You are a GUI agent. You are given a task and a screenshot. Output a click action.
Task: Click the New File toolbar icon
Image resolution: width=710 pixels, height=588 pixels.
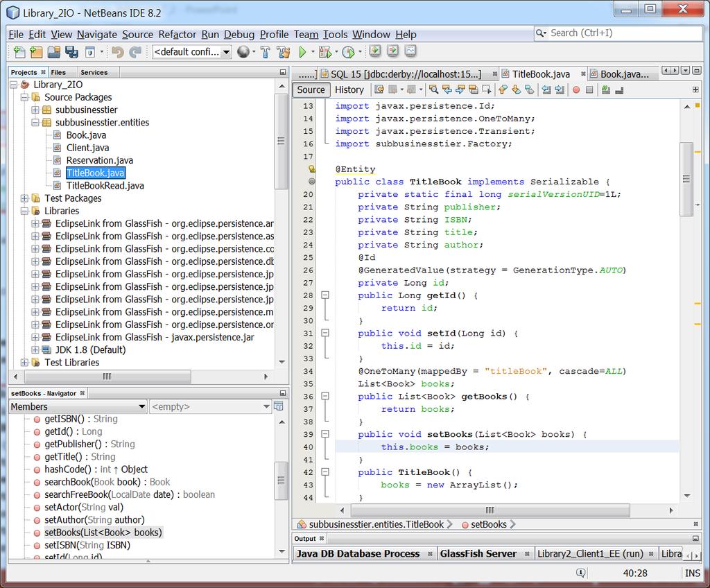pyautogui.click(x=19, y=52)
